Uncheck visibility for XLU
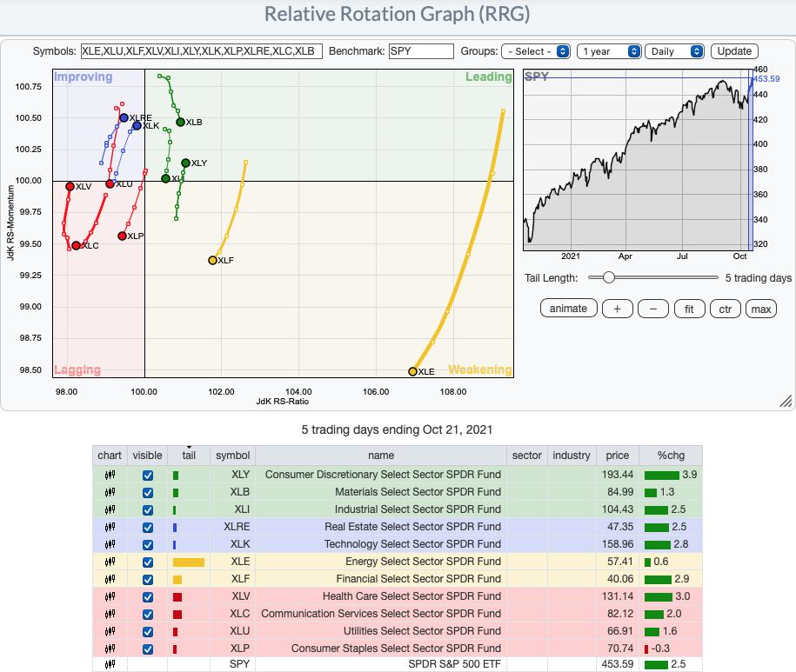Screen dimensions: 796x672 pyautogui.click(x=148, y=631)
